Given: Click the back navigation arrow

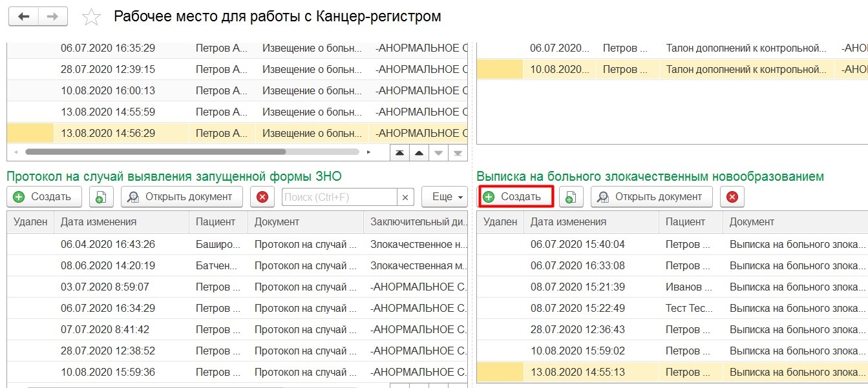Looking at the screenshot, I should click(x=23, y=17).
